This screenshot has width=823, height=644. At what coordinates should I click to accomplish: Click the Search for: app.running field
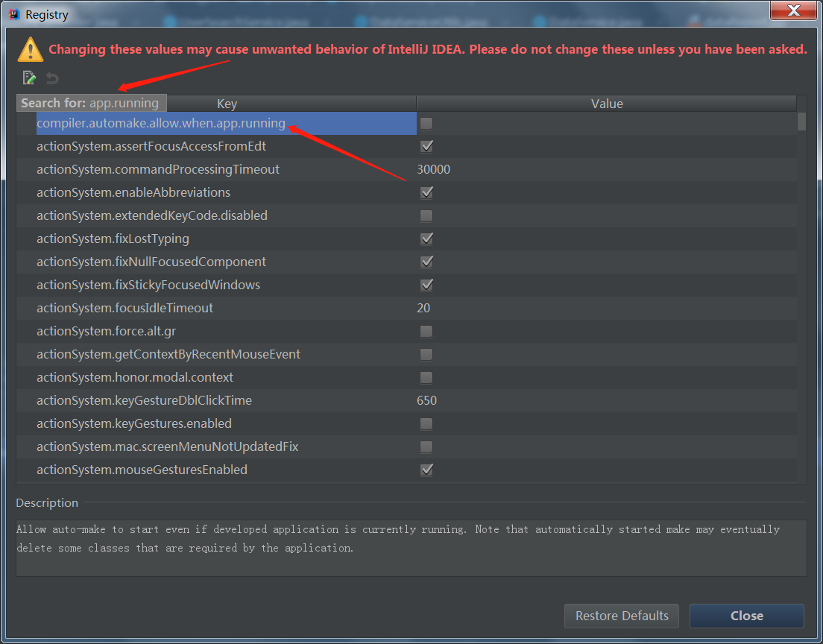(92, 103)
